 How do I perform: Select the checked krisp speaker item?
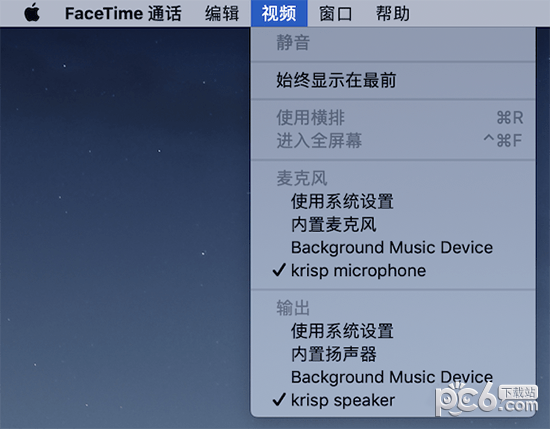tap(393, 400)
